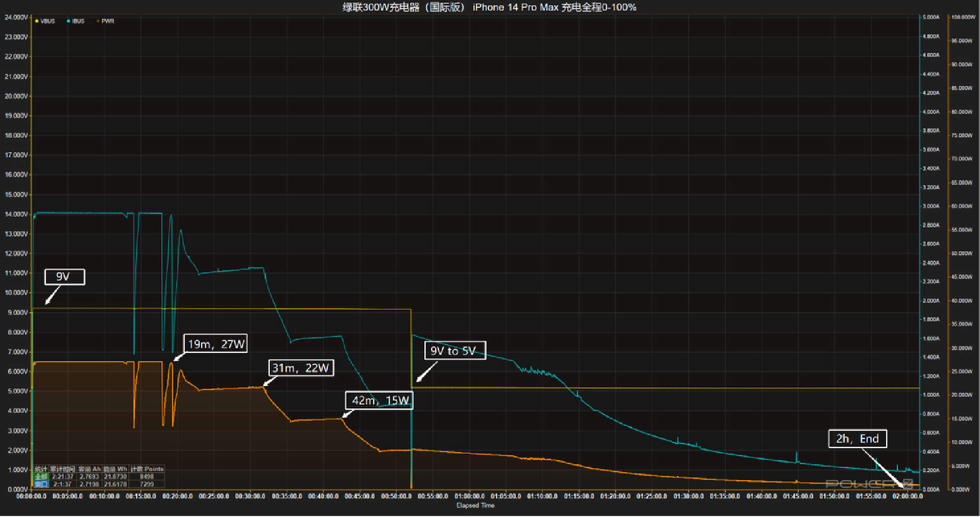Select the 8498 points cell
The width and height of the screenshot is (980, 517).
pyautogui.click(x=147, y=477)
